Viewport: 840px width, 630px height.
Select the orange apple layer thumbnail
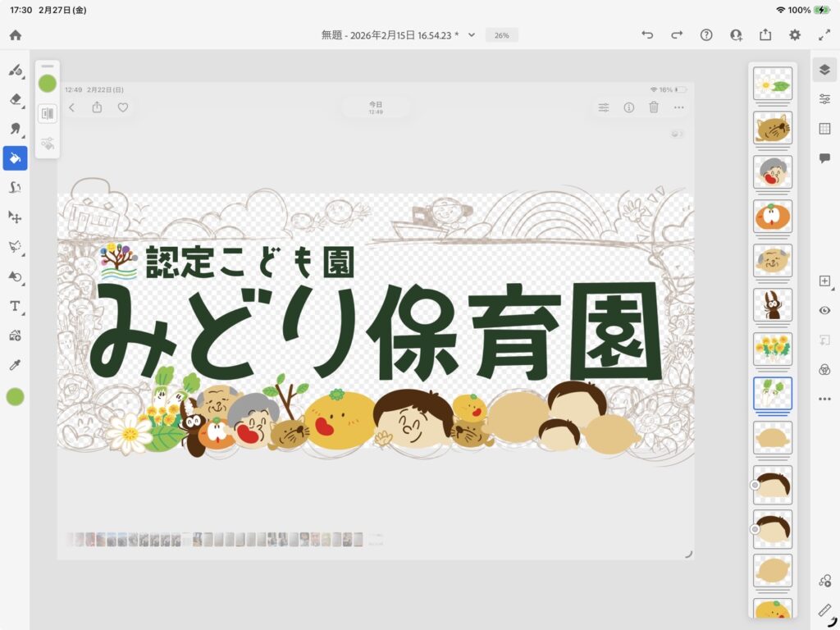point(772,216)
